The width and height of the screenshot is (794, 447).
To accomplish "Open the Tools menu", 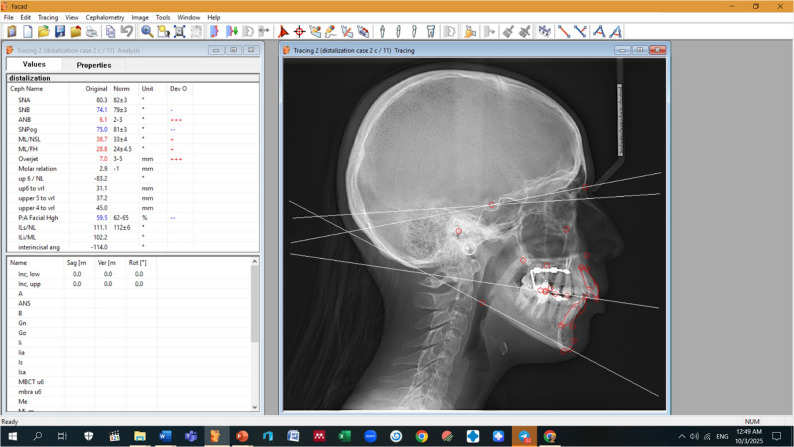I will click(x=163, y=17).
